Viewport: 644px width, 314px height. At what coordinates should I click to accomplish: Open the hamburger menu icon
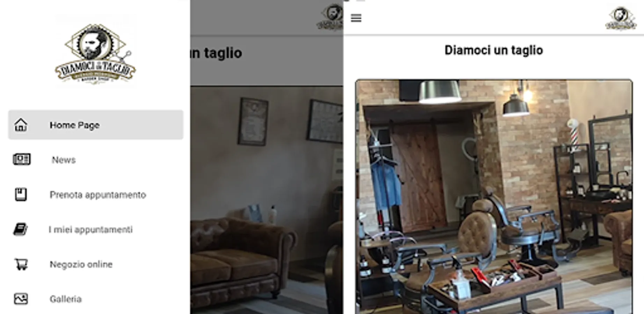tap(356, 18)
